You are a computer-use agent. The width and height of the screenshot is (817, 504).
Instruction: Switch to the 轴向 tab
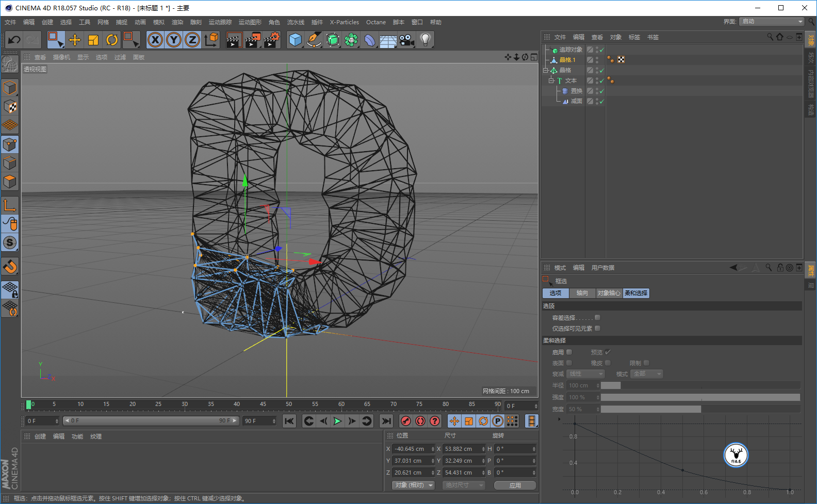click(582, 293)
